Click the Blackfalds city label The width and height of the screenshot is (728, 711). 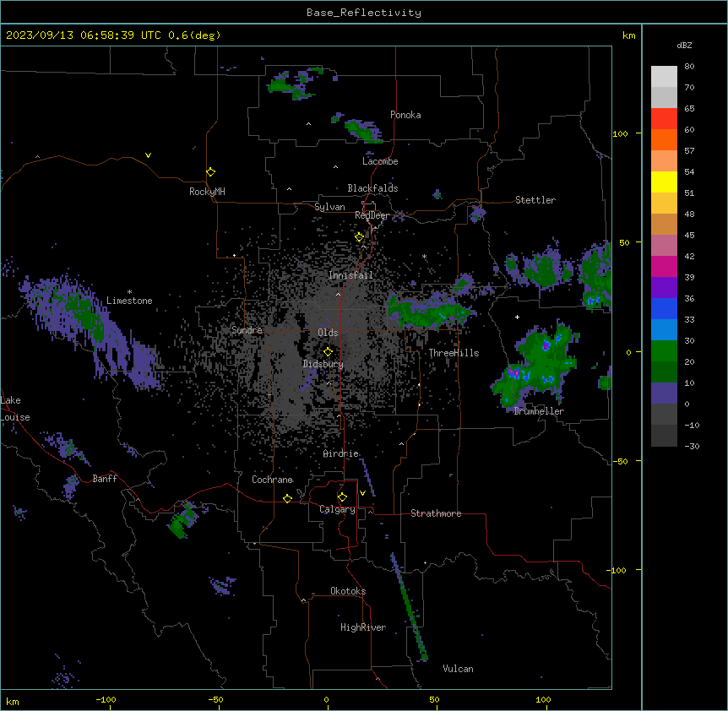(x=372, y=188)
